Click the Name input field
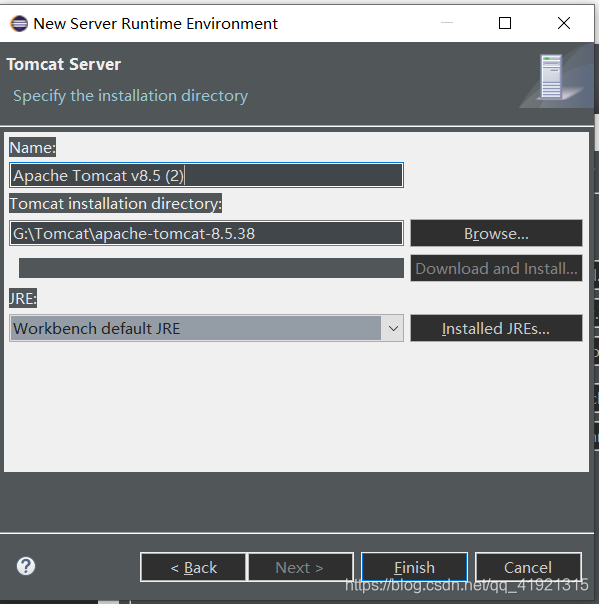The height and width of the screenshot is (604, 599). [x=206, y=175]
